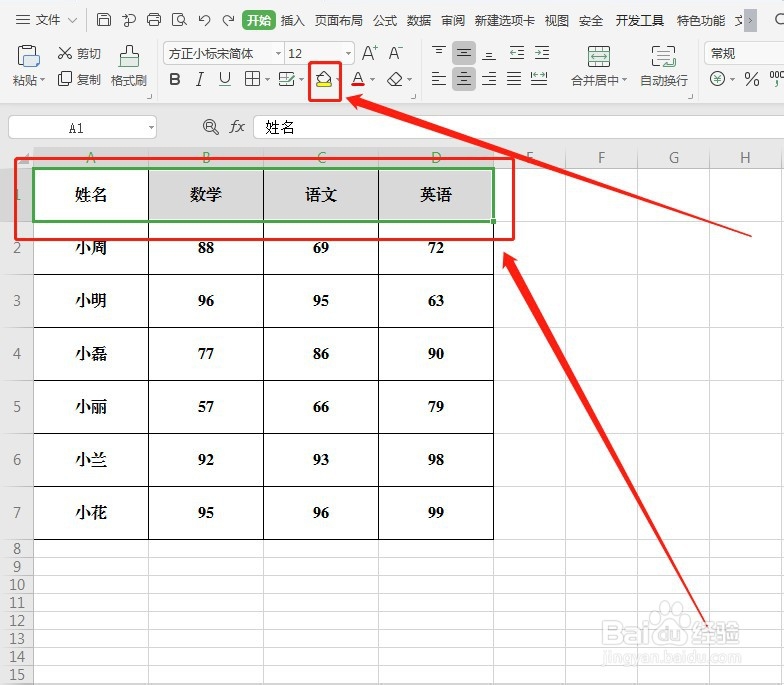Toggle Underline formatting
The height and width of the screenshot is (685, 784).
point(225,79)
